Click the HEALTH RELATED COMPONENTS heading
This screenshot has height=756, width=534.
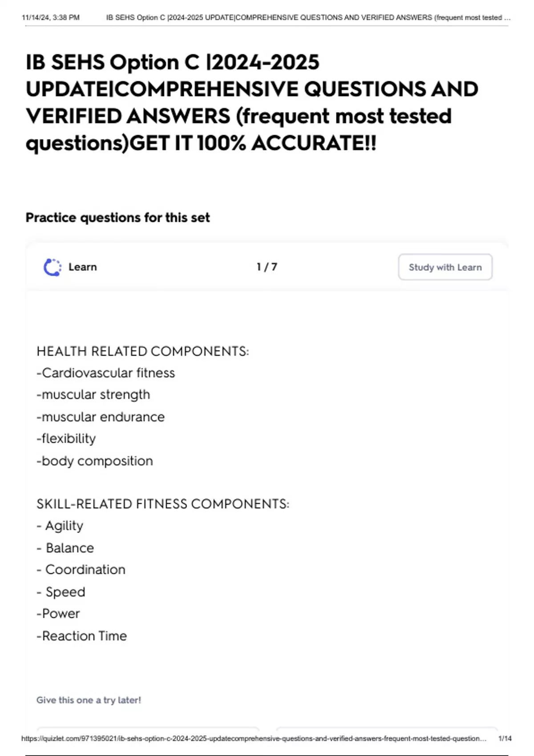(142, 351)
